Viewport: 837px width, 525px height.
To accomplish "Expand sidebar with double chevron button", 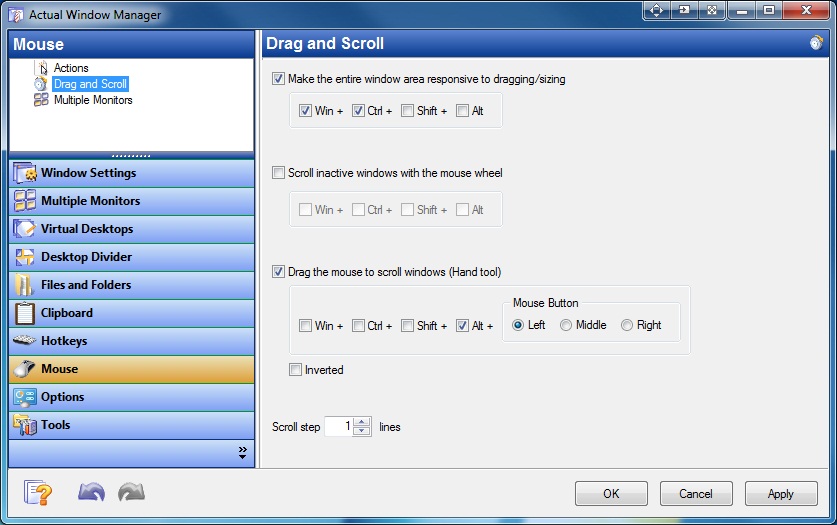I will [242, 452].
